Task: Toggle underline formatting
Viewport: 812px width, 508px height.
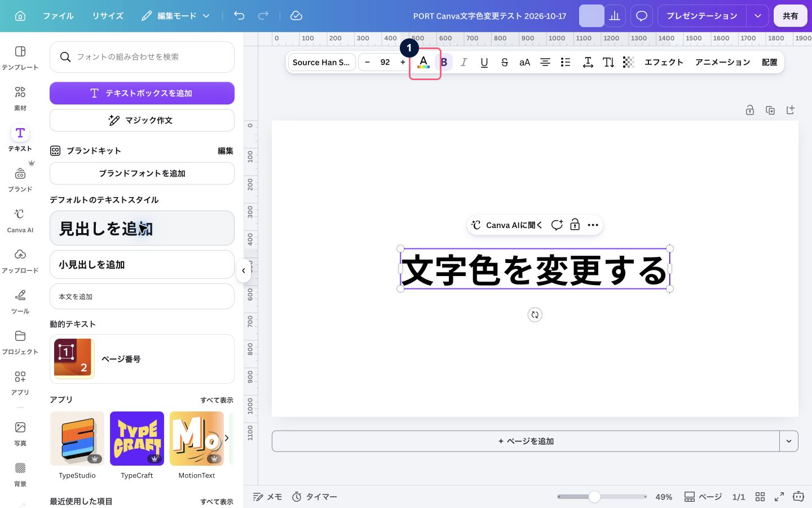Action: coord(484,62)
